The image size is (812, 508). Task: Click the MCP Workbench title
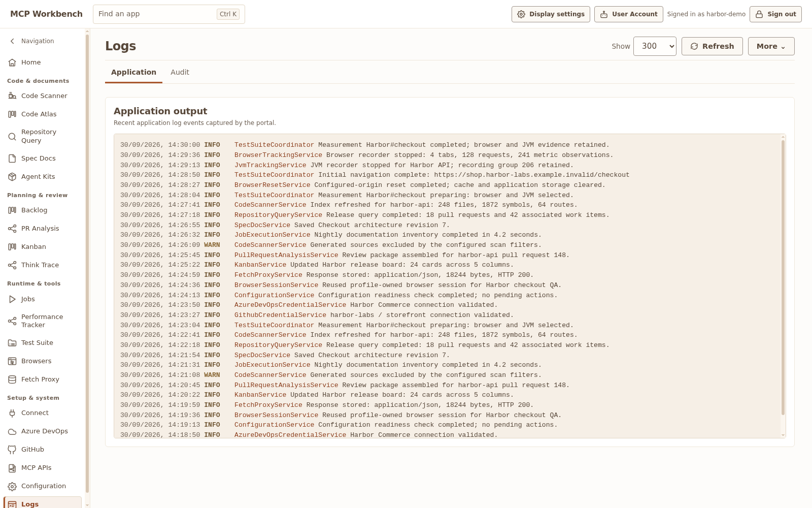tap(46, 14)
